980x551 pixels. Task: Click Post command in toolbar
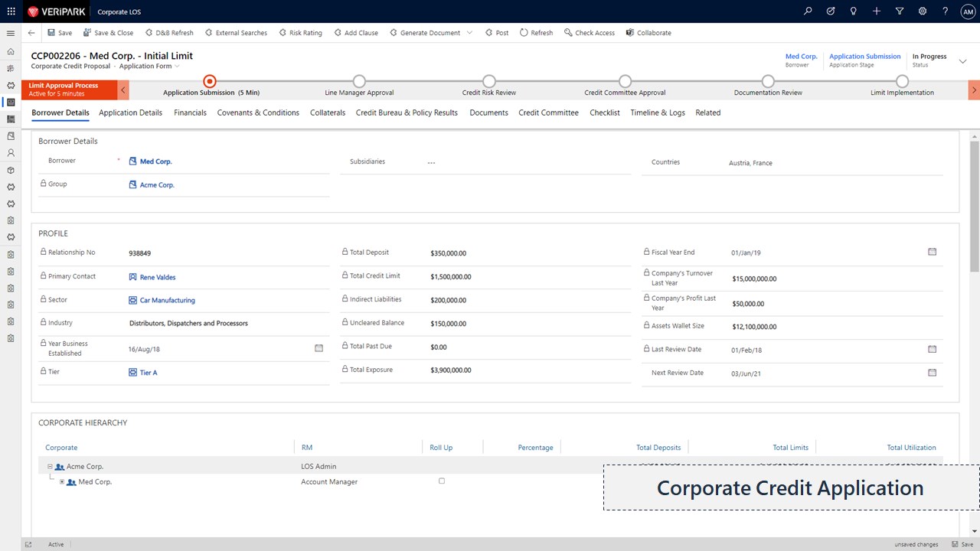pyautogui.click(x=497, y=33)
